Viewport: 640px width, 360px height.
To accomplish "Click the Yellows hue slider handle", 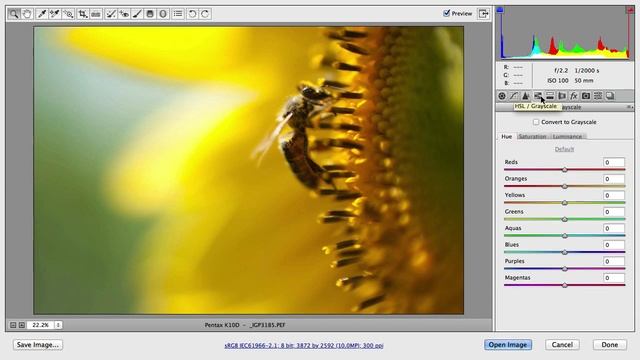I will pos(565,203).
